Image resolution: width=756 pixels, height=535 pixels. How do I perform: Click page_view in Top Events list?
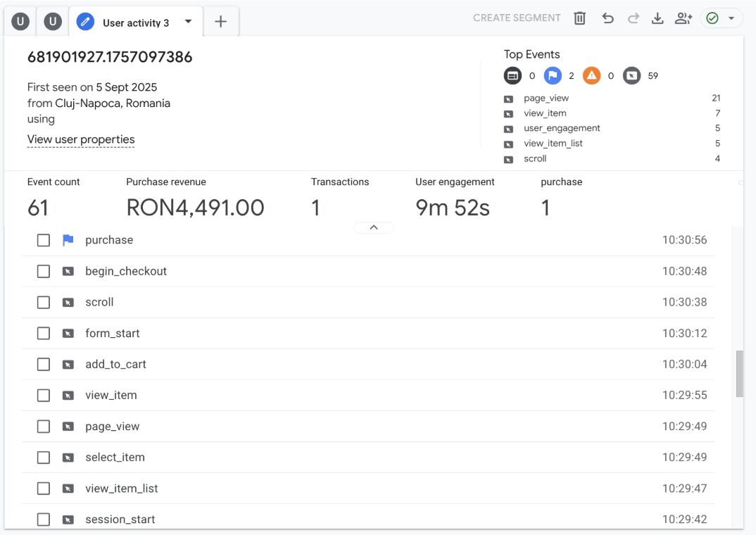tap(546, 99)
